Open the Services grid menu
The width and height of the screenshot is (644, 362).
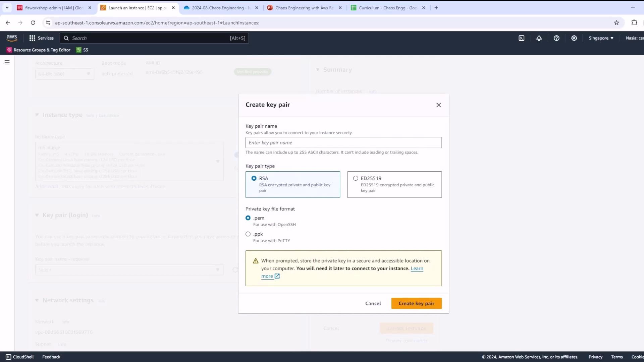(x=41, y=38)
